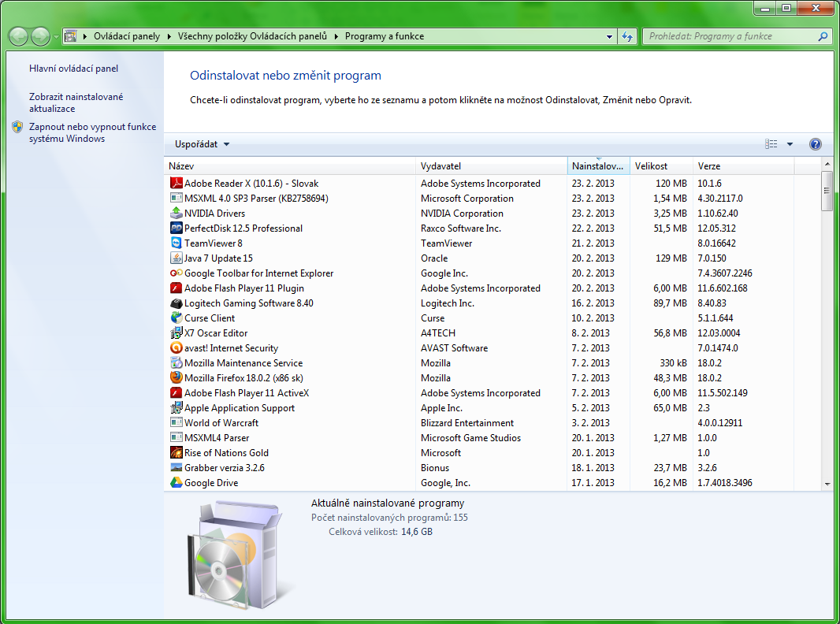Go to Všechny položky Ovládacích panelů breadcrumb
The height and width of the screenshot is (624, 840).
point(252,36)
